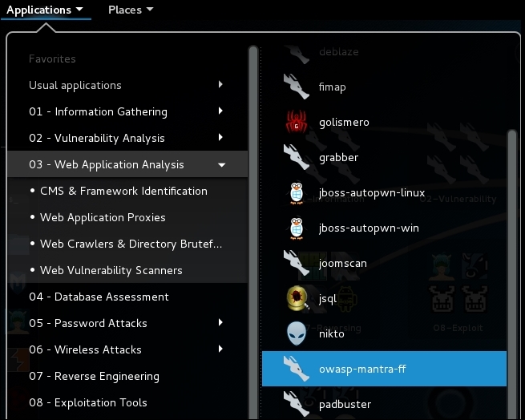Click the golismero red spider icon

[x=297, y=122]
